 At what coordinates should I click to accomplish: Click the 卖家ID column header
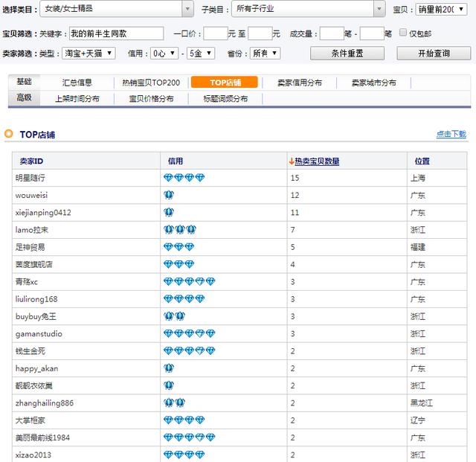pyautogui.click(x=31, y=161)
